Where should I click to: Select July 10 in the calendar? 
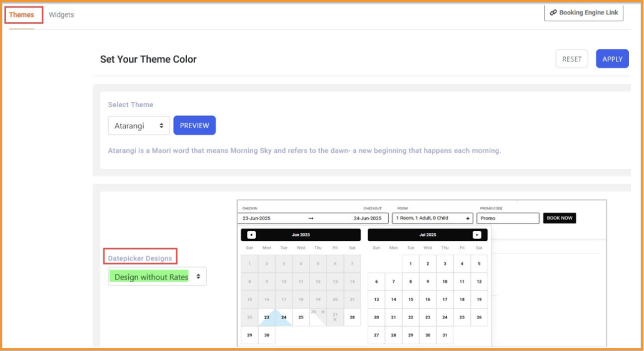coord(445,282)
